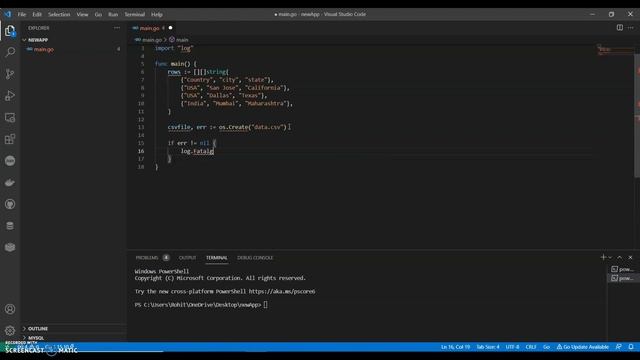
Task: Click the unsaved dot on main.go tab
Action: point(171,28)
